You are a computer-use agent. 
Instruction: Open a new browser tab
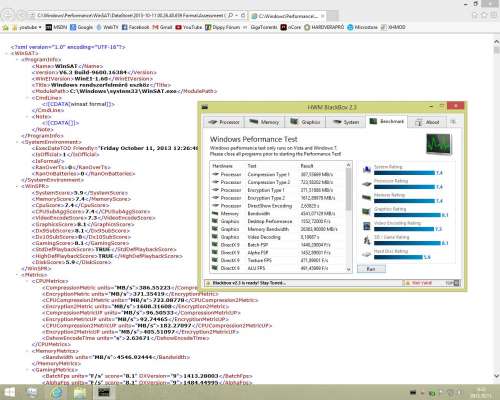click(332, 16)
